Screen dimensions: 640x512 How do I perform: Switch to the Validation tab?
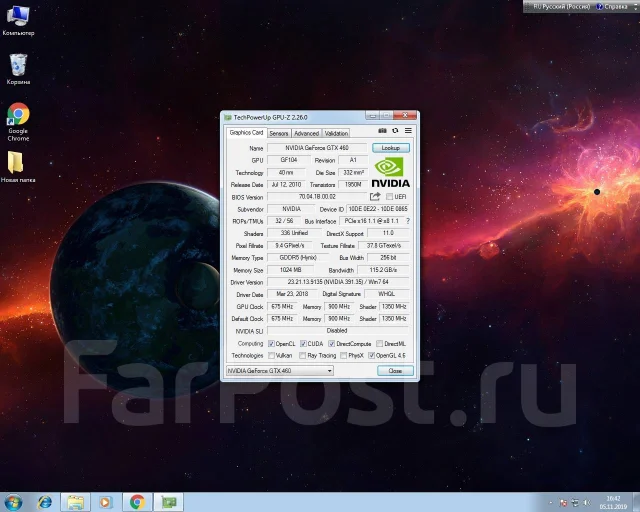point(336,134)
